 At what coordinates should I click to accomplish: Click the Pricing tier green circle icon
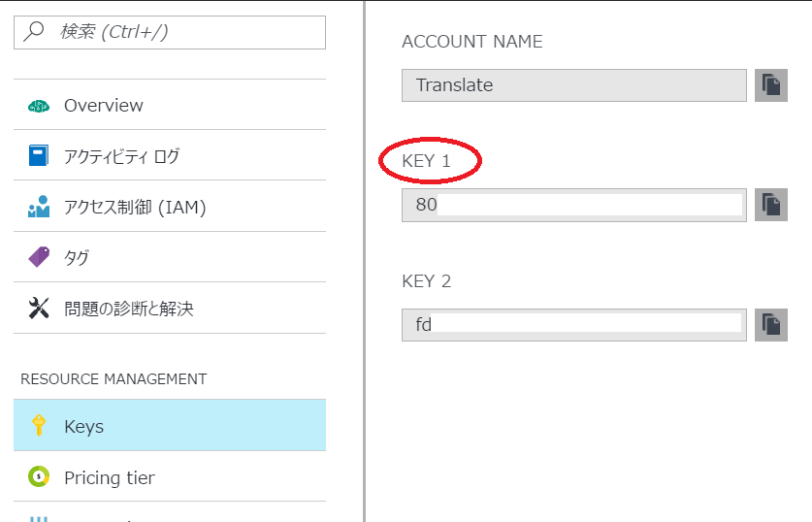[x=39, y=476]
